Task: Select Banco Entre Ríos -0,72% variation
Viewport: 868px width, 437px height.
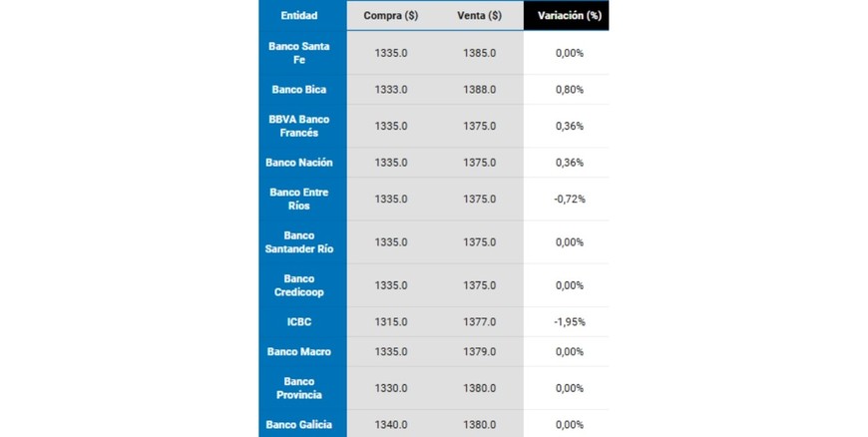Action: pos(569,199)
